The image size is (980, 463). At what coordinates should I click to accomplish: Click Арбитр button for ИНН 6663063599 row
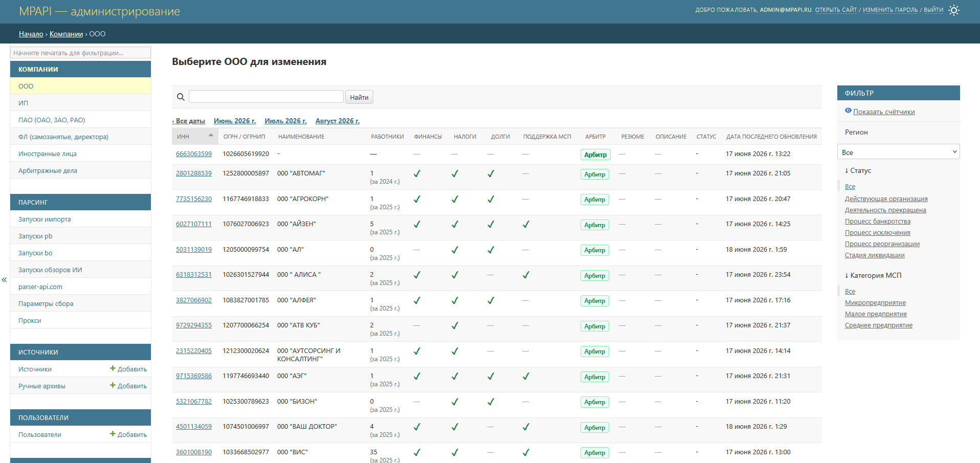[x=595, y=155]
